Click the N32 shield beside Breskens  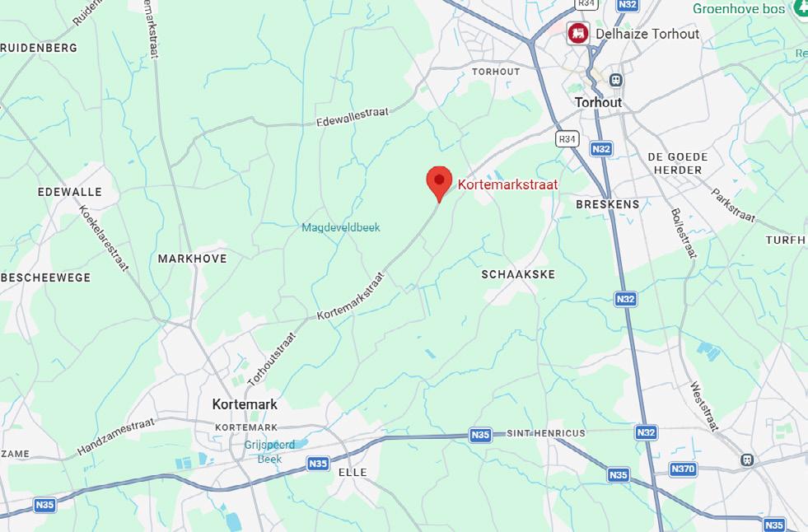(x=600, y=149)
